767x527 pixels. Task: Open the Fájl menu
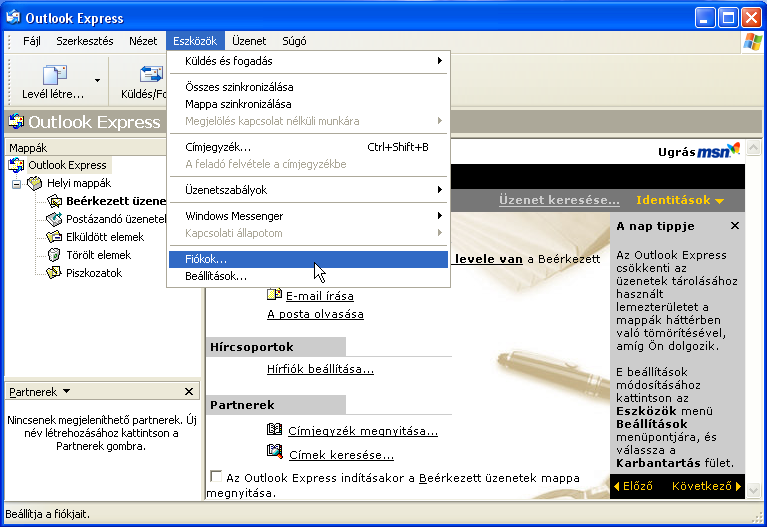(x=32, y=41)
